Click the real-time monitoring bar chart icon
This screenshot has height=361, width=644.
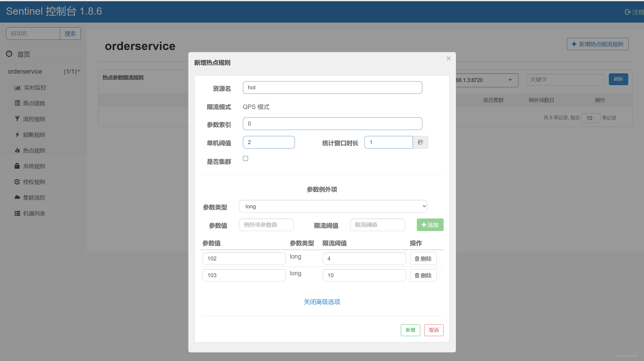click(x=17, y=87)
